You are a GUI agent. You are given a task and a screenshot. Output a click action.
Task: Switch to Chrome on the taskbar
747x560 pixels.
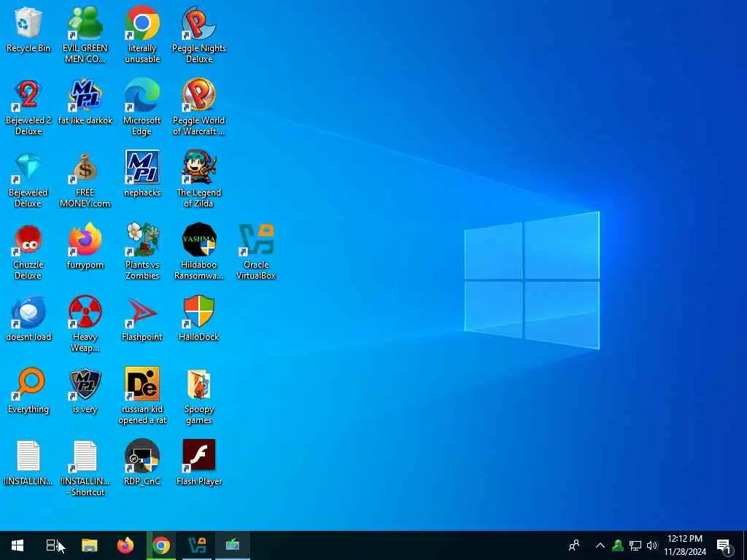coord(161,545)
